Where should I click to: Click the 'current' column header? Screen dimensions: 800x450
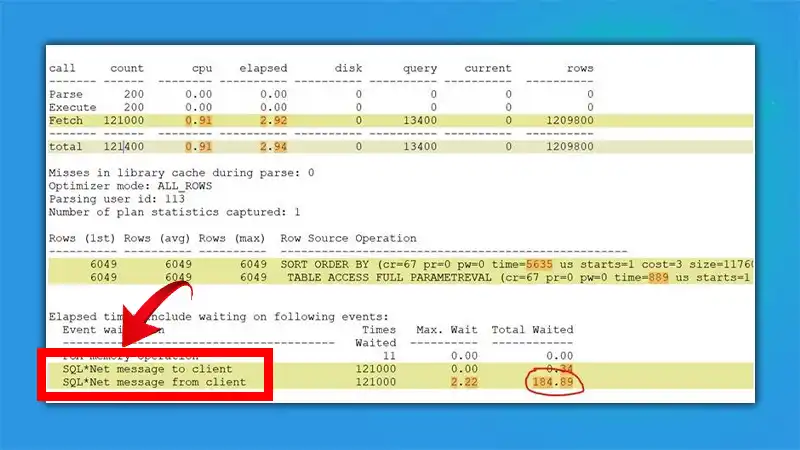(488, 68)
